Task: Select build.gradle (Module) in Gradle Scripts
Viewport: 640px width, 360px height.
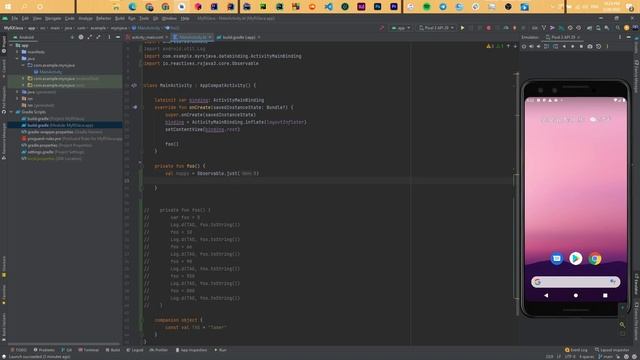Action: [60, 125]
